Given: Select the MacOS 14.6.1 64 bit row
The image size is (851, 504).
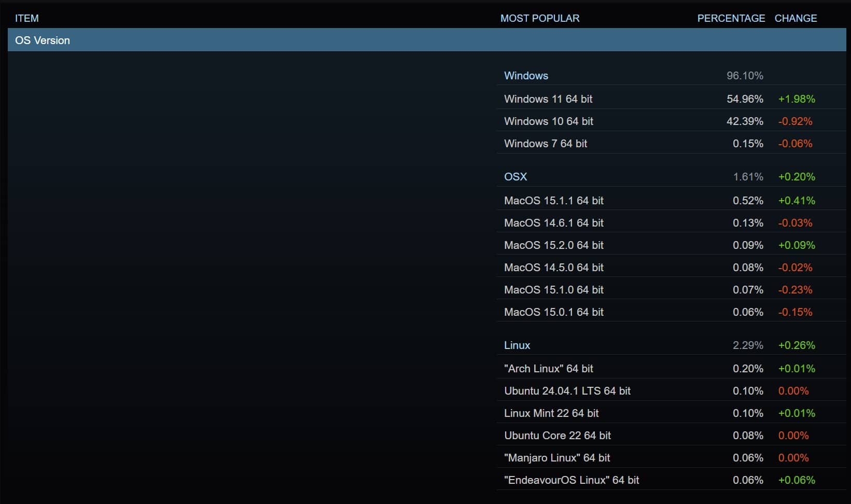Looking at the screenshot, I should (672, 222).
